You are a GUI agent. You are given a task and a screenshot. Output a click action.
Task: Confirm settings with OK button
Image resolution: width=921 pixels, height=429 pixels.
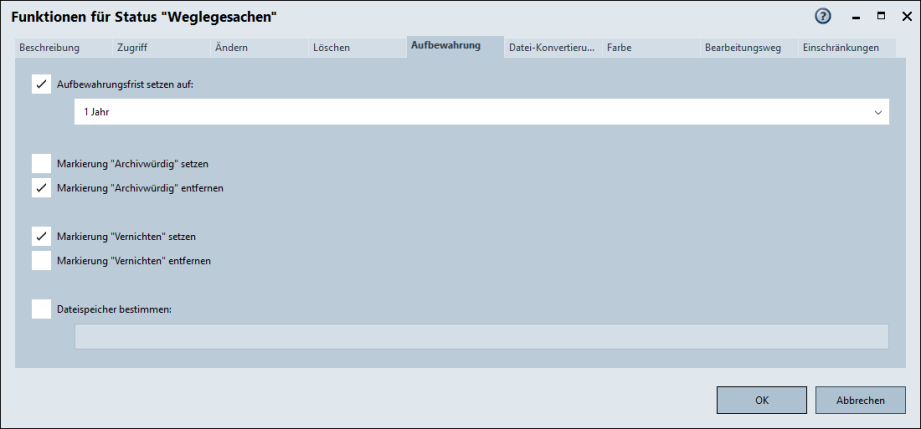(x=761, y=400)
